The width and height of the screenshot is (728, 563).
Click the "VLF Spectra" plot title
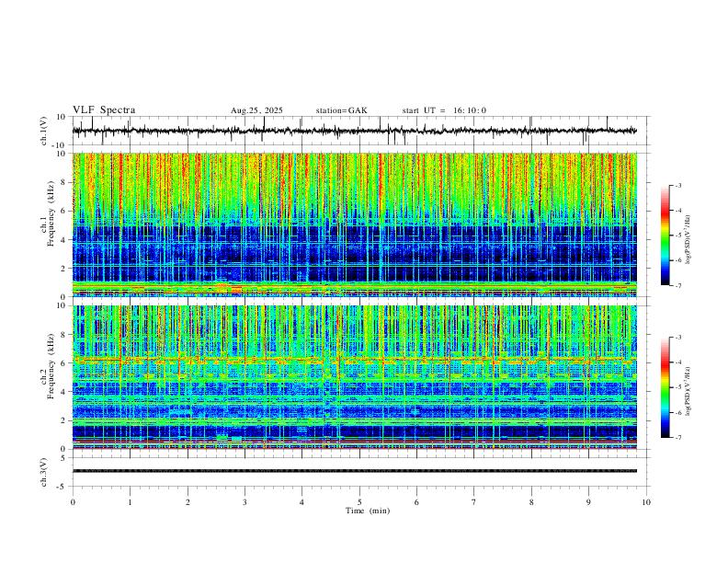[104, 110]
